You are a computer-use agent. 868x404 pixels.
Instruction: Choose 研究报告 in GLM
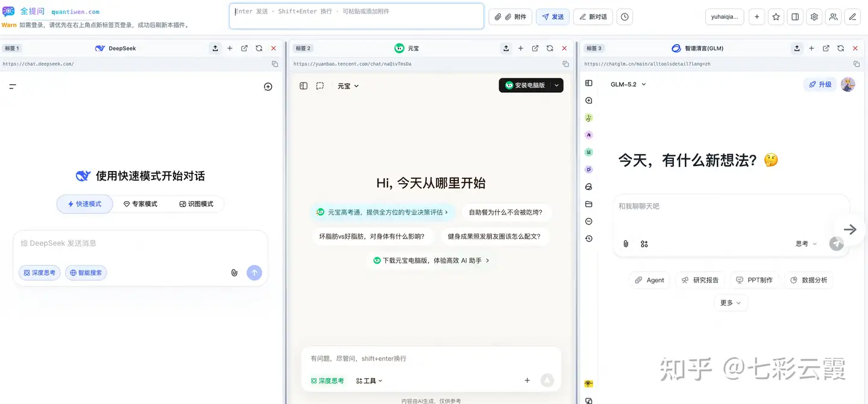pyautogui.click(x=700, y=280)
